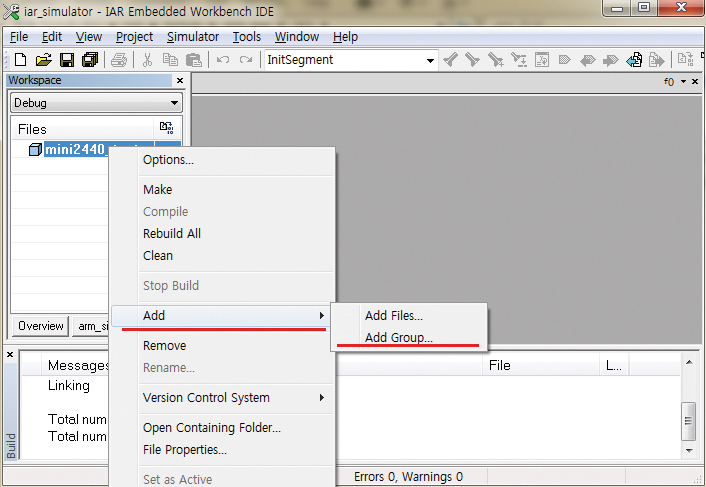The height and width of the screenshot is (487, 706).
Task: Open the Debug configuration dropdown
Action: tap(174, 103)
